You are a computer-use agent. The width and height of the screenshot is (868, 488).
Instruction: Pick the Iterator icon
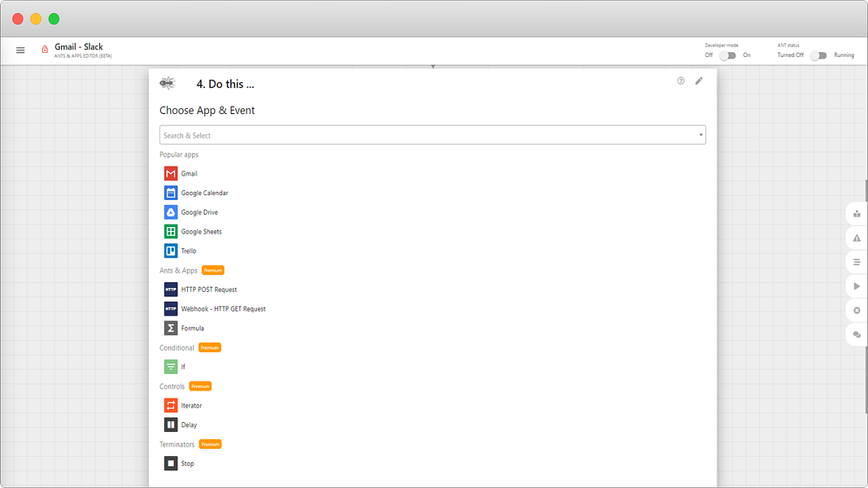click(x=171, y=406)
